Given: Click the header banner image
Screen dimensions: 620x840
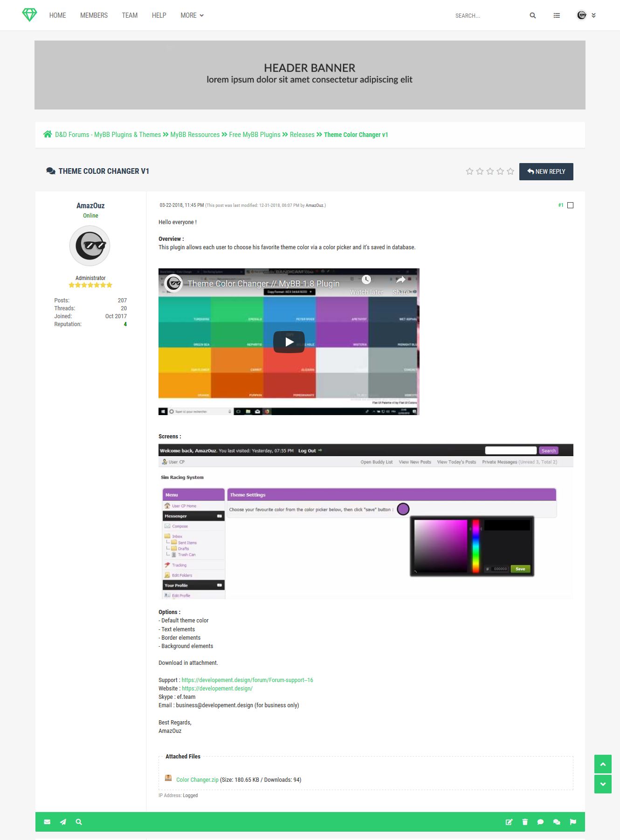Looking at the screenshot, I should pos(310,75).
